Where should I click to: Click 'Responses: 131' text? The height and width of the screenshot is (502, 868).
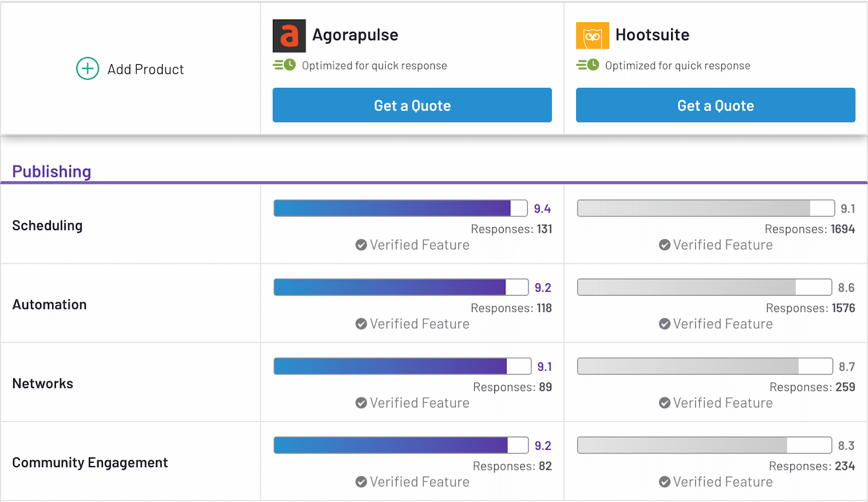coord(512,229)
